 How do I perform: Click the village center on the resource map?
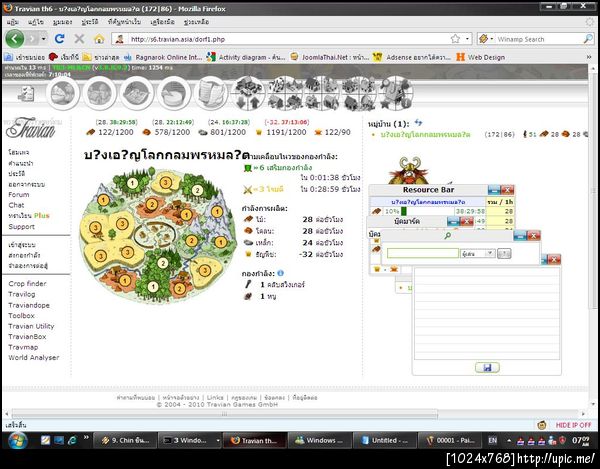pyautogui.click(x=153, y=236)
